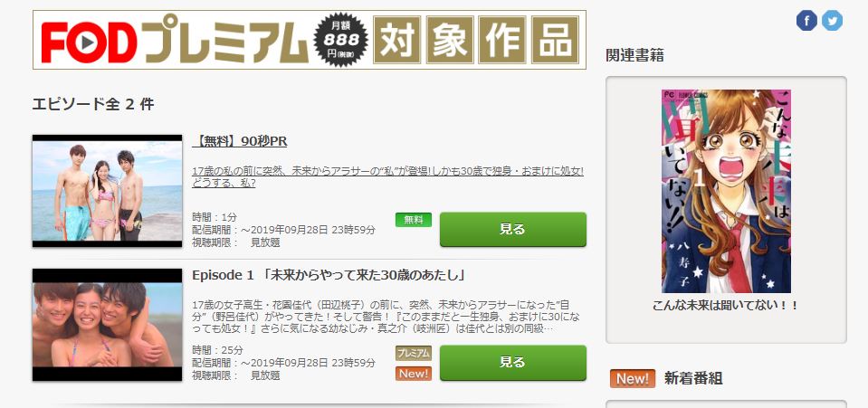
Task: Click the 月額888円 price seal
Action: [341, 40]
